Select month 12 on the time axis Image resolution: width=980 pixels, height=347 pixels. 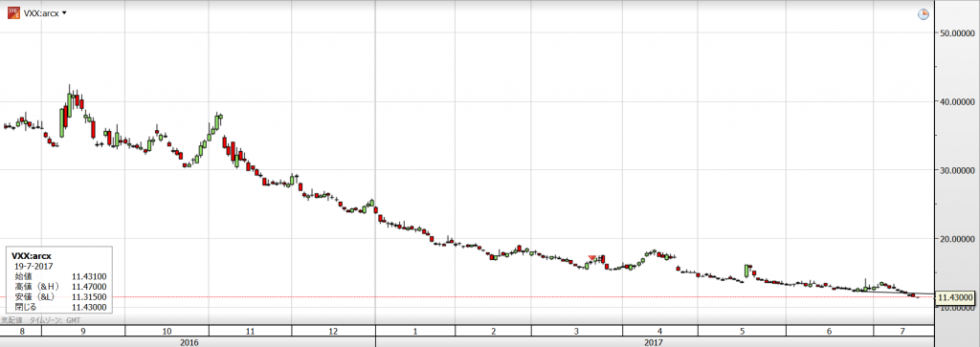333,331
